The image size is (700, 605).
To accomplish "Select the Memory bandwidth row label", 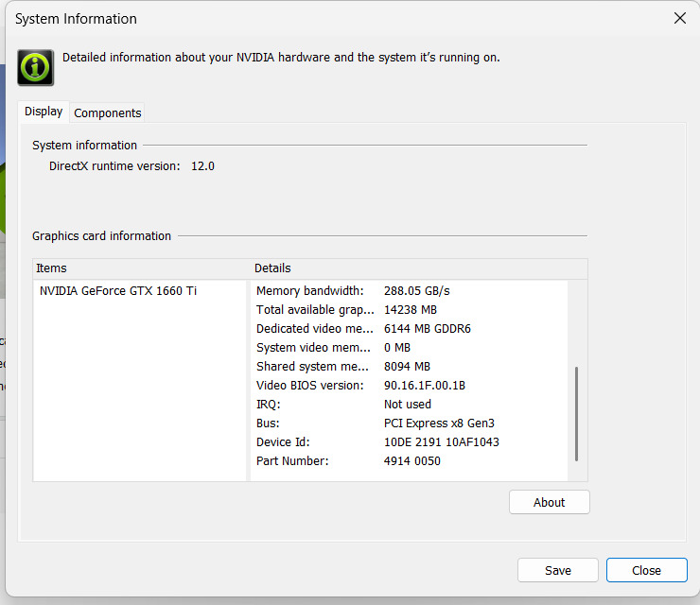I will pyautogui.click(x=310, y=291).
